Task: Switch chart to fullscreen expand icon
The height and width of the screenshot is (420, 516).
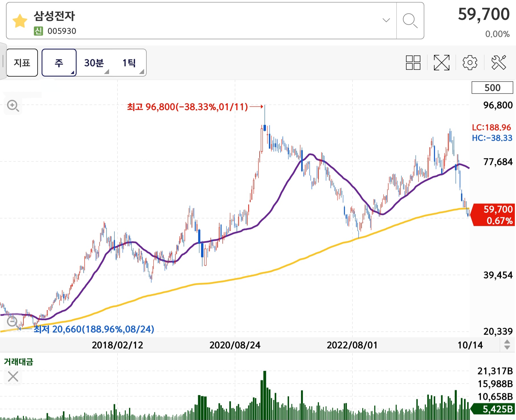Action: 441,63
